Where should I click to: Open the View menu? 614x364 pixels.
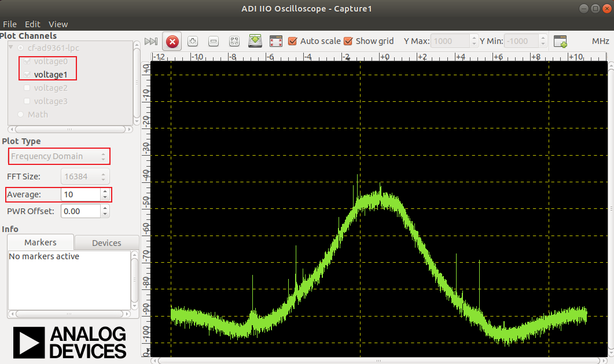click(x=58, y=24)
